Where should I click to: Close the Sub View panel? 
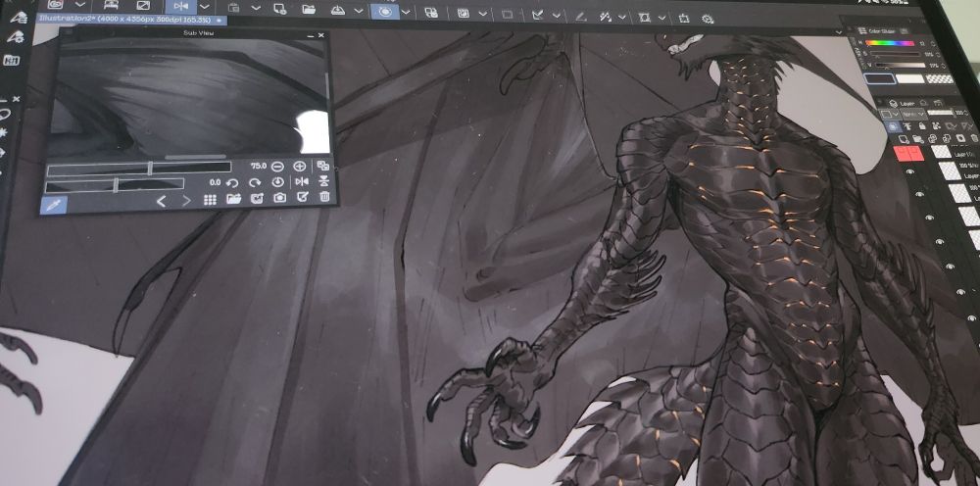coord(321,35)
